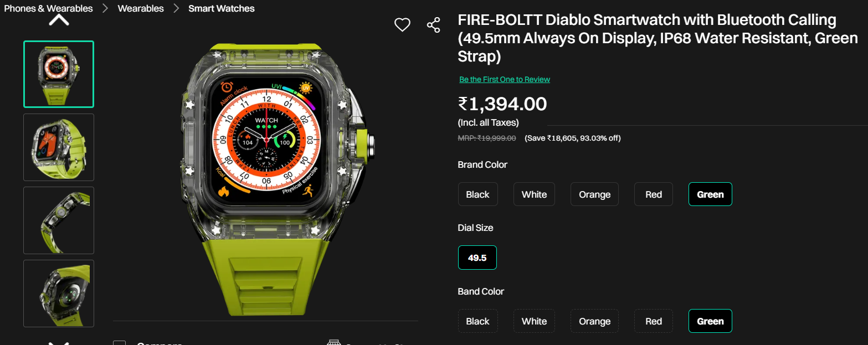Show next thumbnails with down chevron
868x345 pixels.
(59, 342)
